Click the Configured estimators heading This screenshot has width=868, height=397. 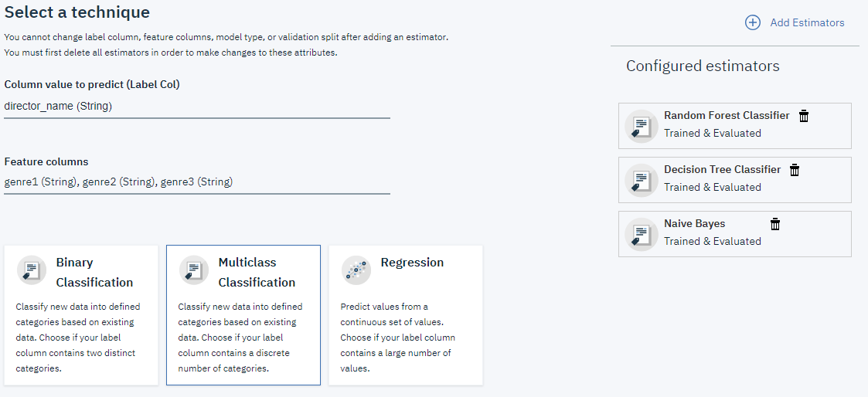[703, 66]
